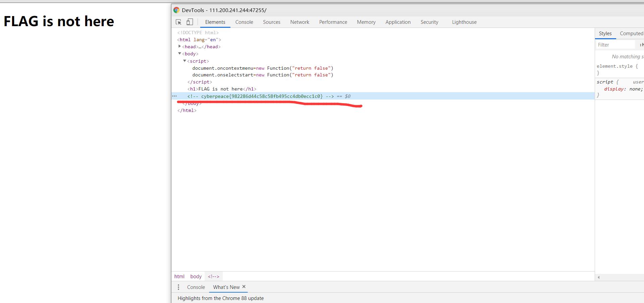Screen dimensions: 644x303
Task: Click the none value of display
Action: tap(635, 89)
